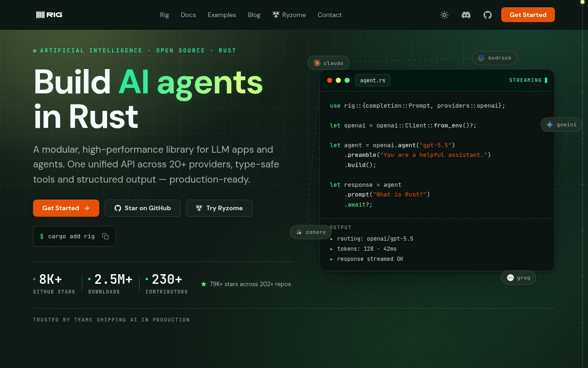Click 'Trusted by teams shipping AI in production'
This screenshot has width=588, height=368.
coord(112,320)
